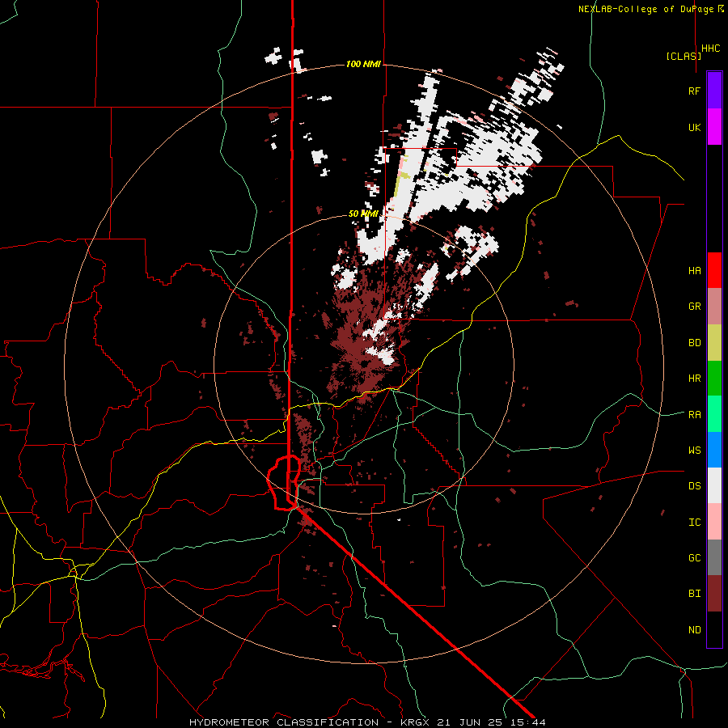The width and height of the screenshot is (728, 728).
Task: Select the BD yellow legend swatch
Action: click(x=714, y=342)
